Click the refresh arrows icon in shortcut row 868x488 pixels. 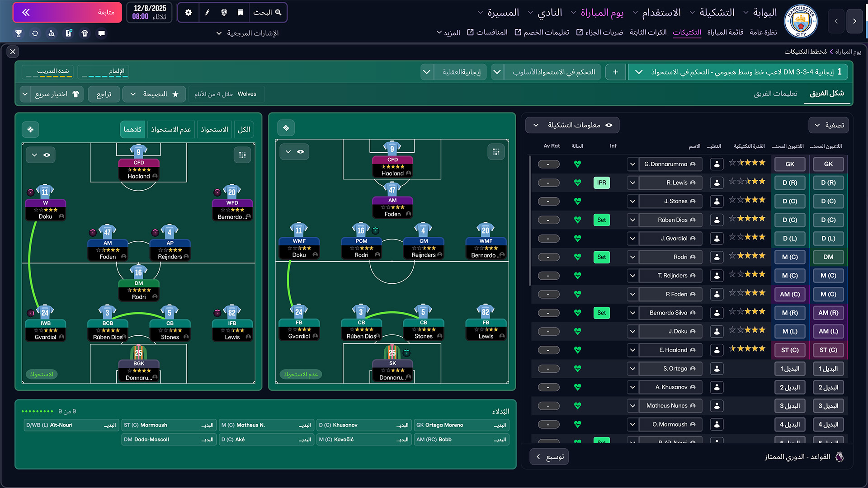(x=35, y=33)
